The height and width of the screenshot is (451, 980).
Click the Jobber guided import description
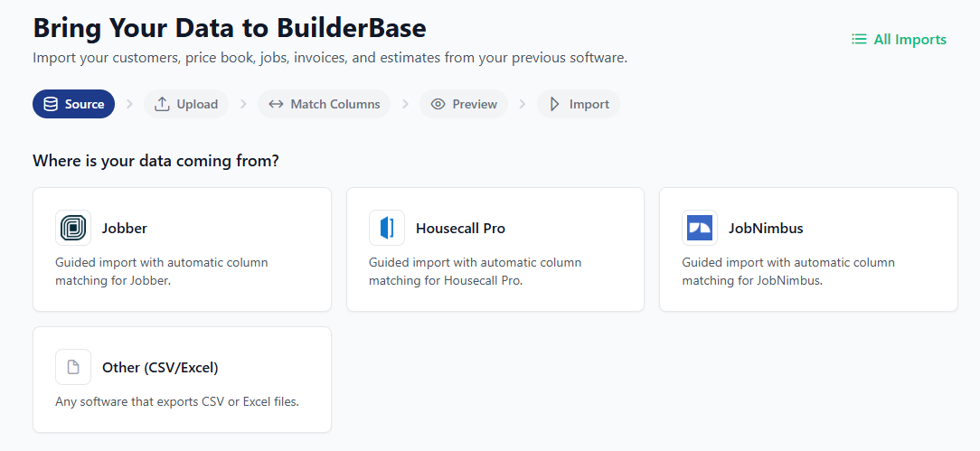[161, 272]
